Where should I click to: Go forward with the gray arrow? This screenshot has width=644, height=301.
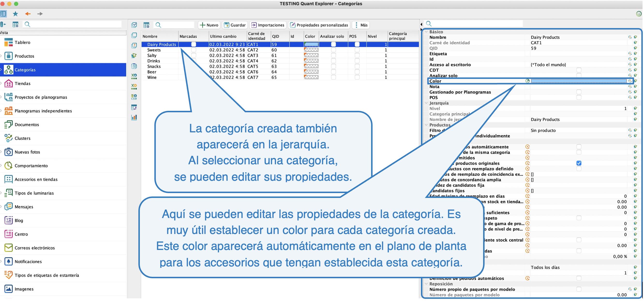40,14
